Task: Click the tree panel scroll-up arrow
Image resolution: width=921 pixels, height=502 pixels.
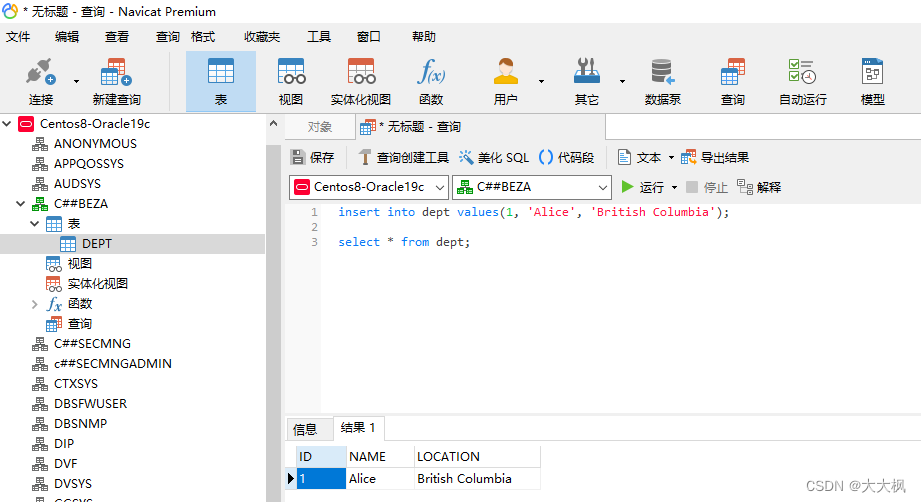Action: click(x=273, y=123)
